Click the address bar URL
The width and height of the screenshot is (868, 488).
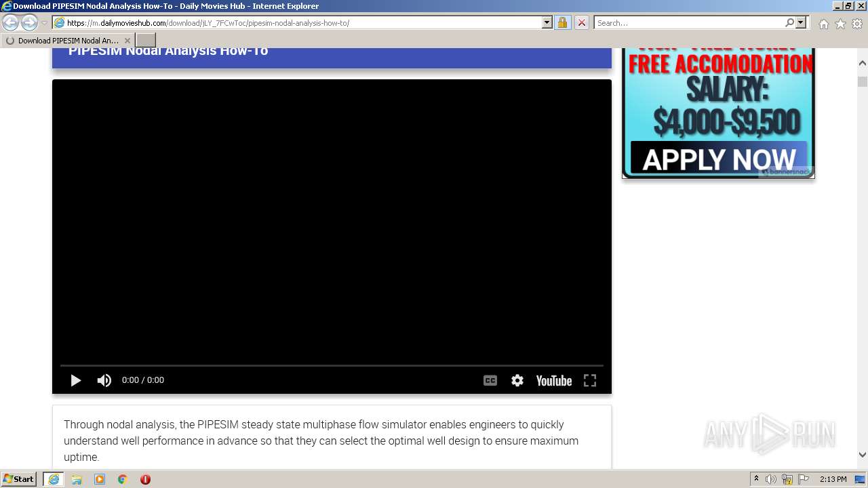208,23
